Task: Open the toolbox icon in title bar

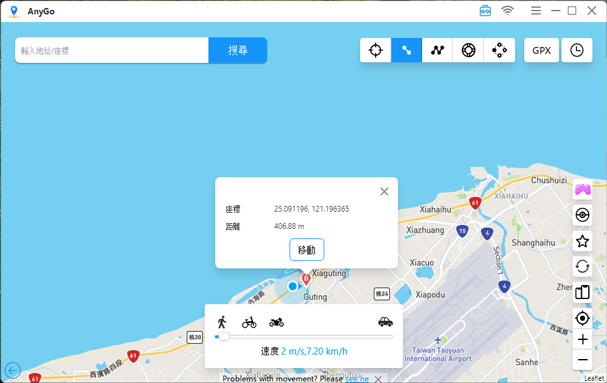Action: (485, 11)
